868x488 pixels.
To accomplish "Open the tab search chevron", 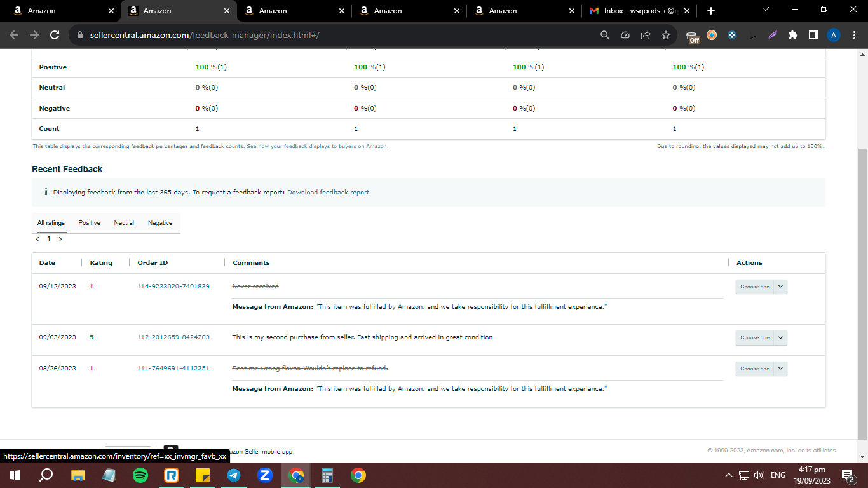I will click(x=765, y=10).
